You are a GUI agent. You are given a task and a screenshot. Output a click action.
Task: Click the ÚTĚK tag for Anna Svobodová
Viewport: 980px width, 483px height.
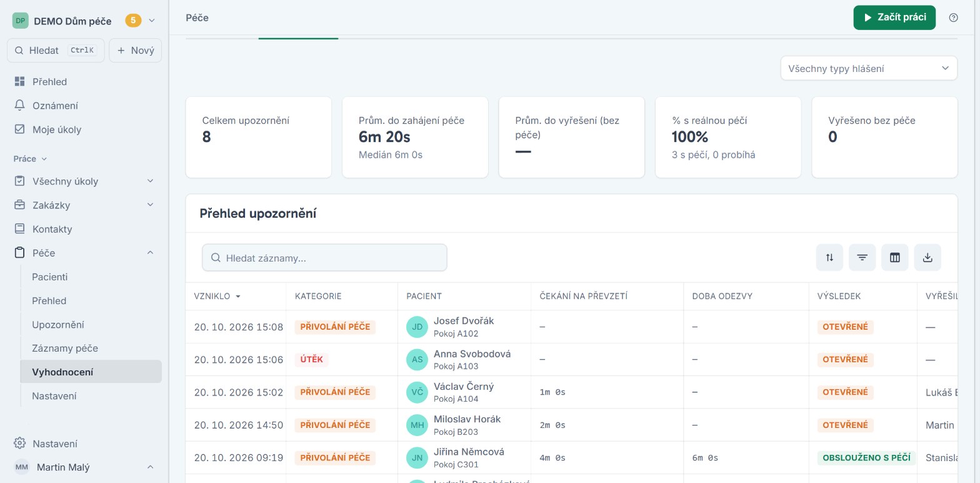[x=312, y=359]
